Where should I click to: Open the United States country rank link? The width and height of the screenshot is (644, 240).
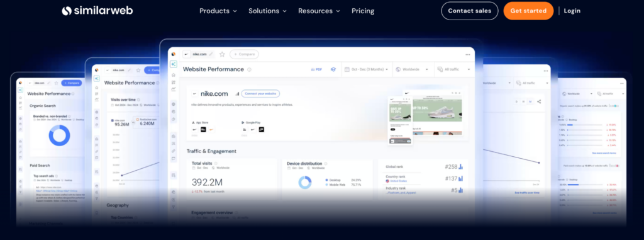[x=398, y=181]
